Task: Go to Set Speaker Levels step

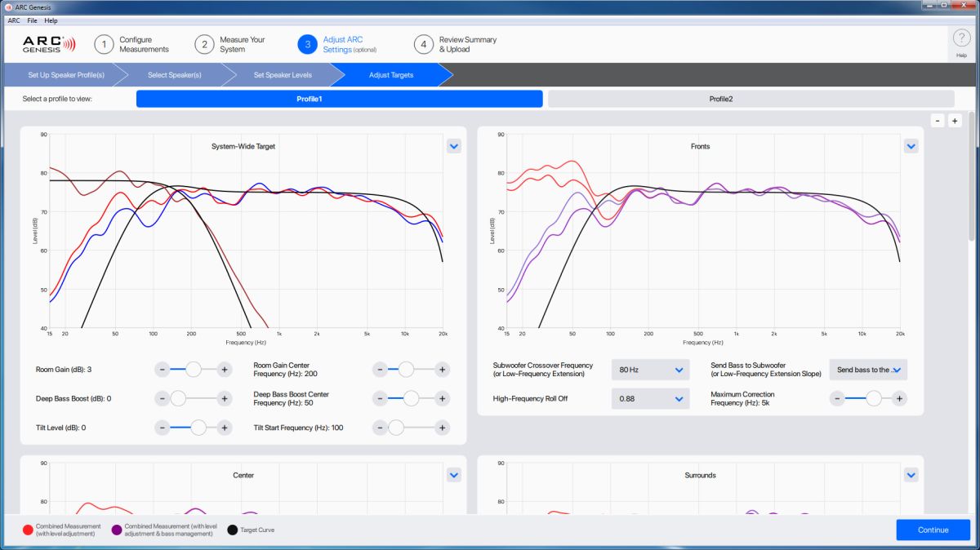Action: point(283,75)
